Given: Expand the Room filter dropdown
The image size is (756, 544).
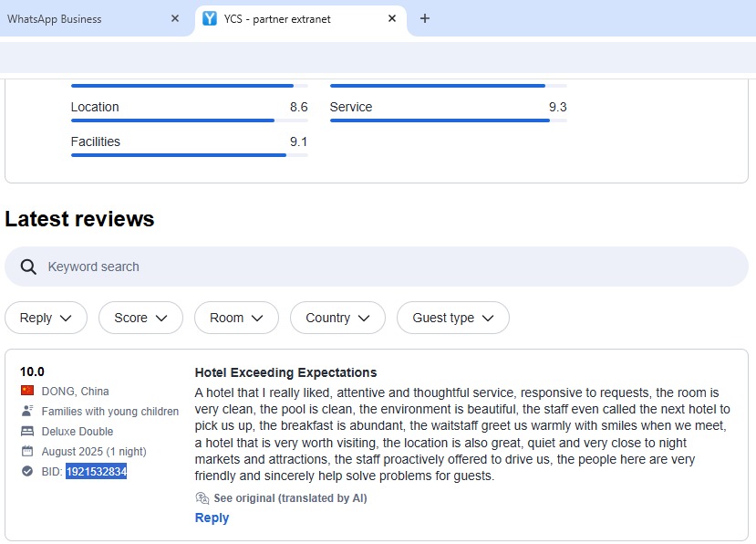Looking at the screenshot, I should coord(236,318).
